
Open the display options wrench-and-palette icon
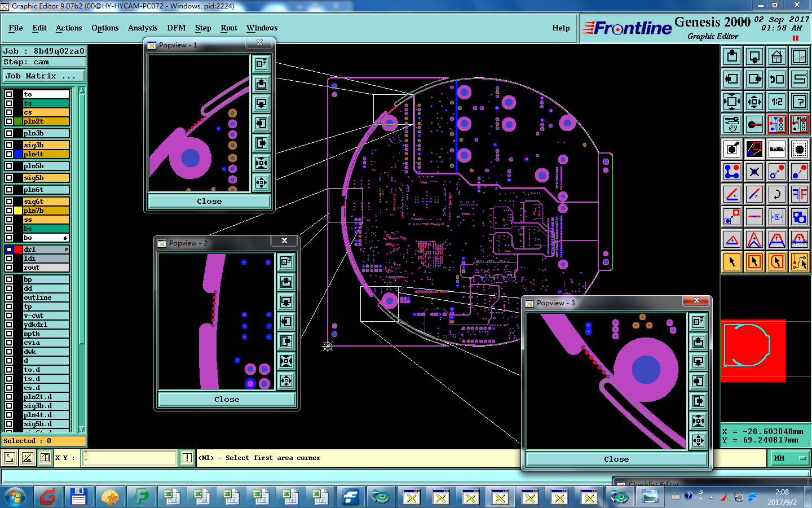tap(732, 124)
